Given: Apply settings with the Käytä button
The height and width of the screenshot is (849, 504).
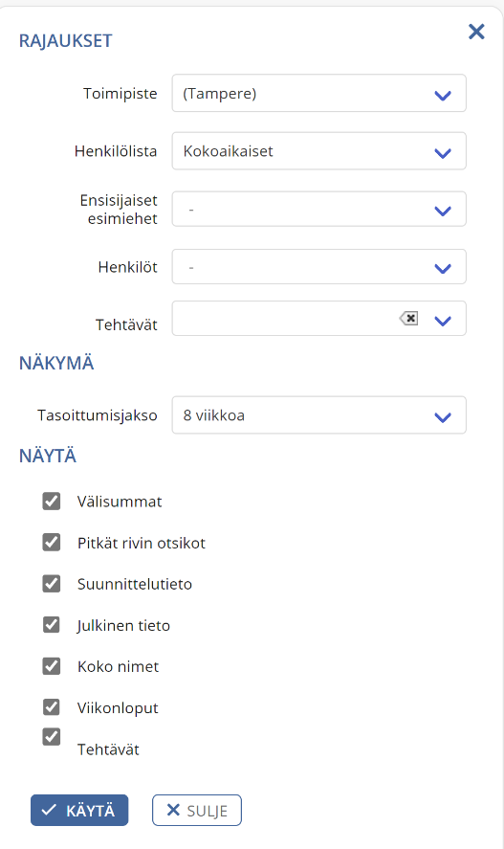Looking at the screenshot, I should pos(79,810).
